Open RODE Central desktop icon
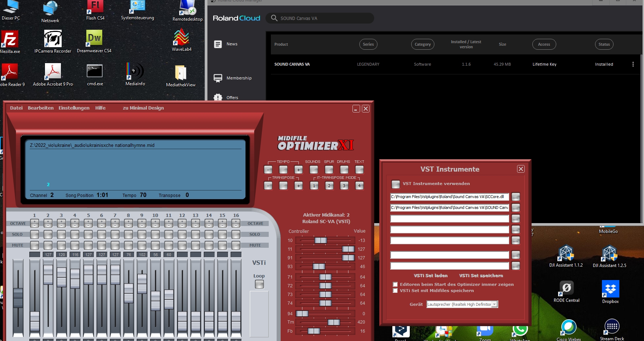The image size is (644, 341). 566,291
